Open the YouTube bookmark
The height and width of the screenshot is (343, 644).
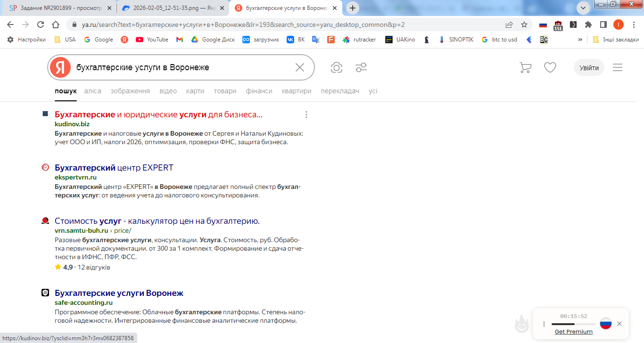point(152,40)
